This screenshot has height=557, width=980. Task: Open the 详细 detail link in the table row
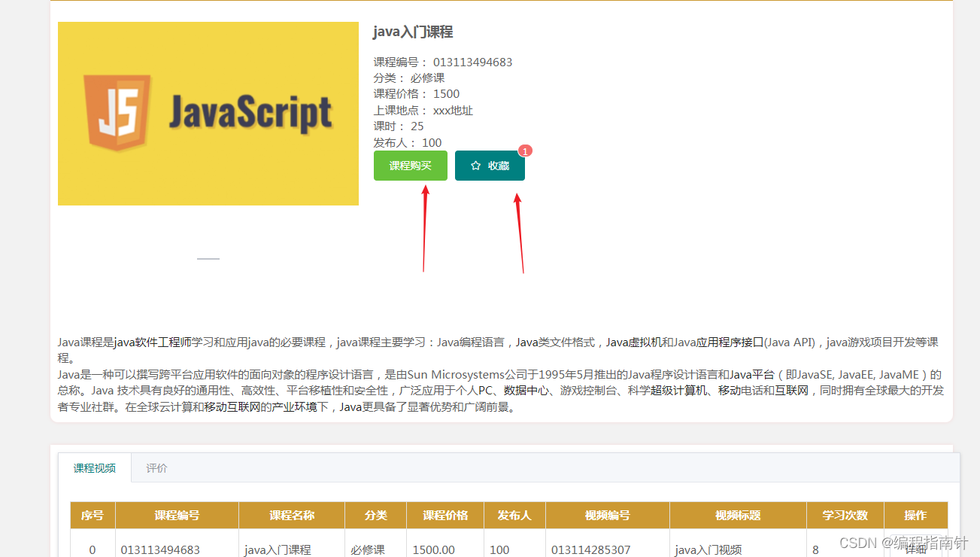coord(915,549)
